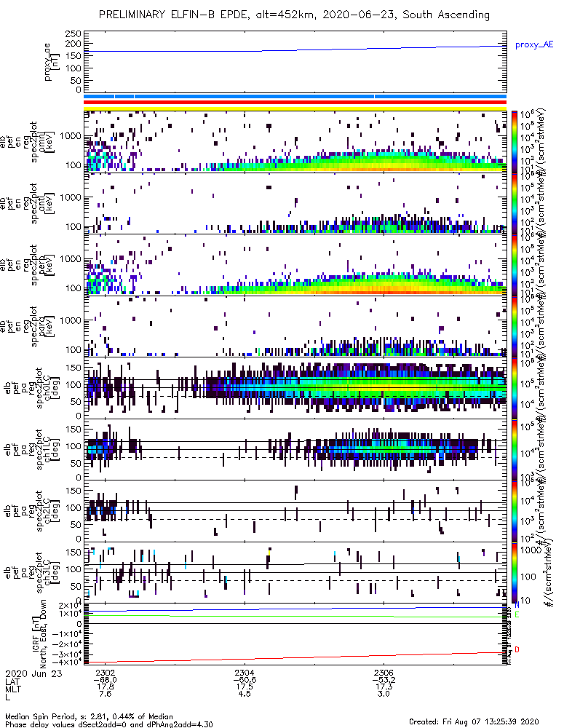Viewport: 564px width, 728px height.
Task: Click the green East curve in the IGRF panel
Action: pos(295,616)
